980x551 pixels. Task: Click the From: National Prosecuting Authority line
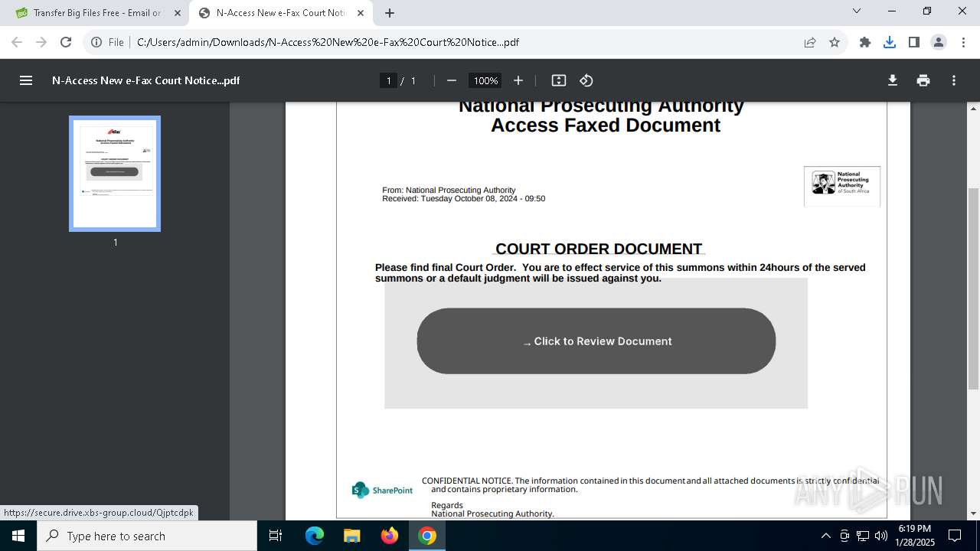click(449, 190)
